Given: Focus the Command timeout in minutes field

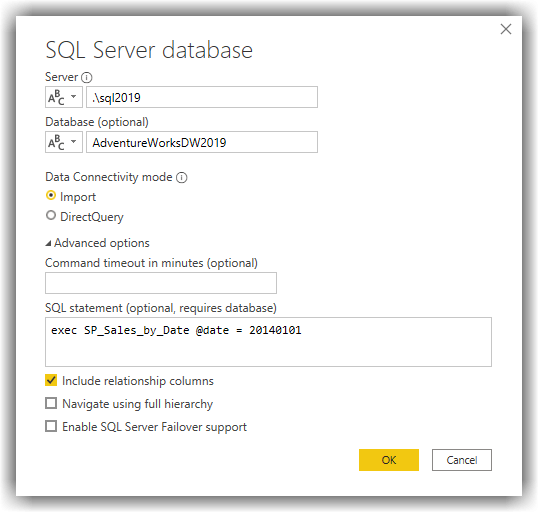Looking at the screenshot, I should click(161, 283).
